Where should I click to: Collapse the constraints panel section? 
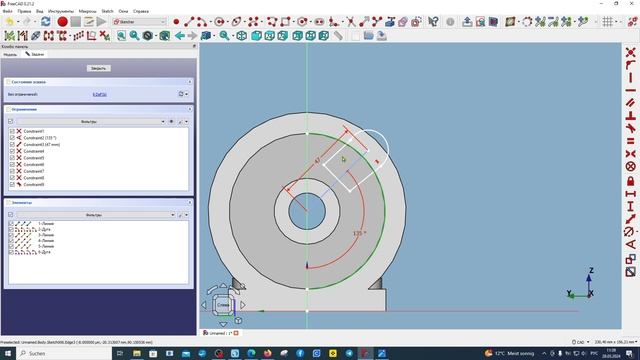[x=190, y=109]
